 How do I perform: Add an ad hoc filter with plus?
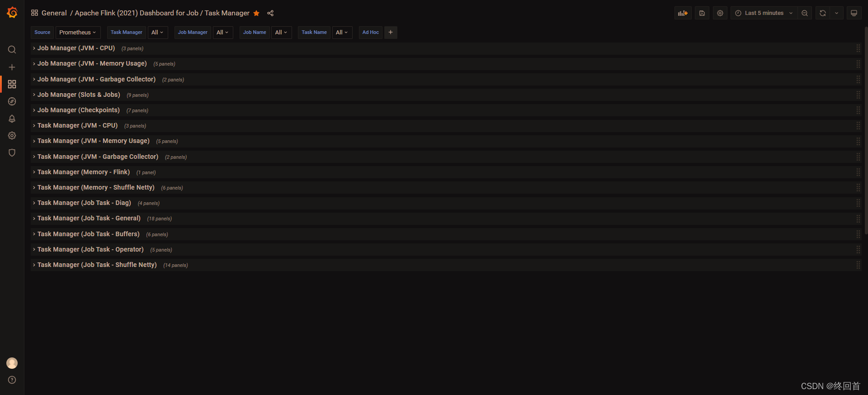[391, 33]
